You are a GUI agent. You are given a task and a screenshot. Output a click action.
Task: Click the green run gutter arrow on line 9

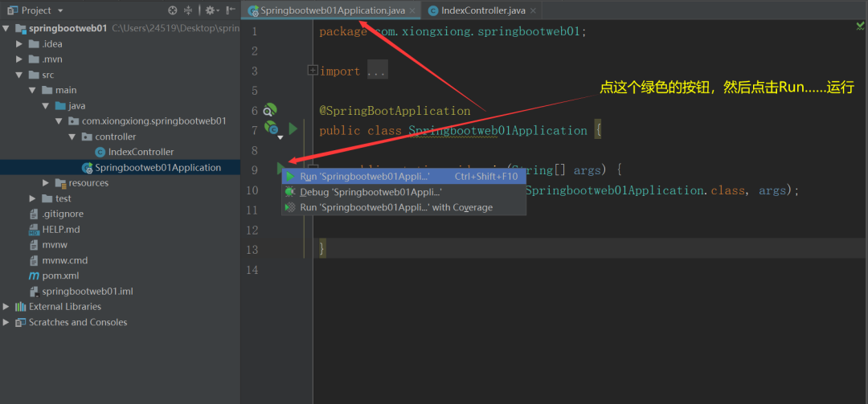click(280, 168)
